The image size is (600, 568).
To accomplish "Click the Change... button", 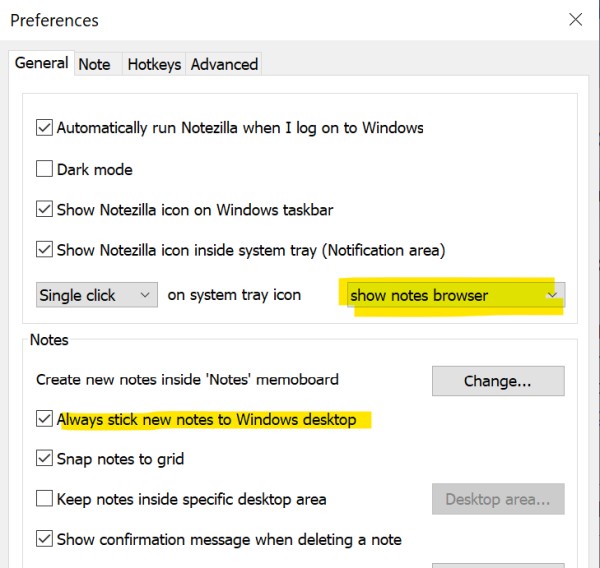I will (497, 381).
